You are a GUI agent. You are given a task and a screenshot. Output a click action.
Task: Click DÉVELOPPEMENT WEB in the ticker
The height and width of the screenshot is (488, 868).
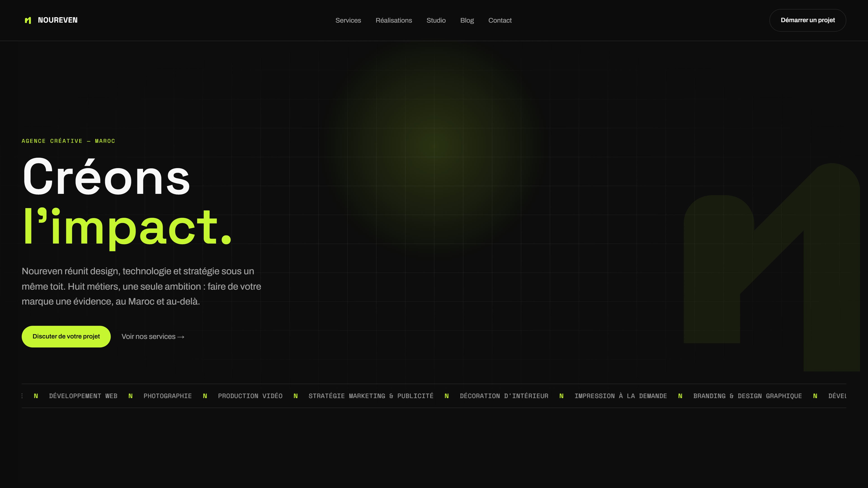(x=83, y=396)
